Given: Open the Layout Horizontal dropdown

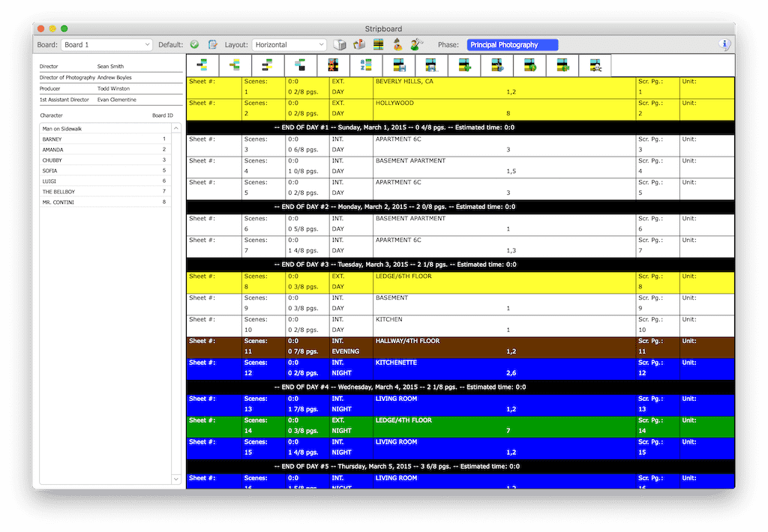Looking at the screenshot, I should pos(289,45).
